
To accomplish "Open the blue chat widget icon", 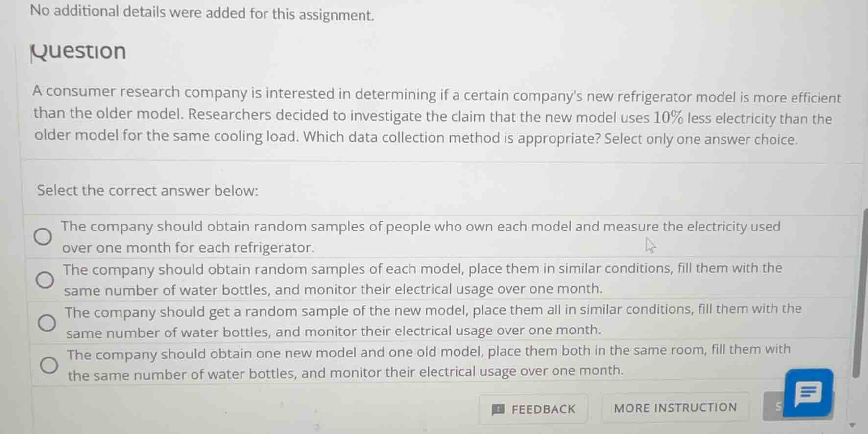I will pos(808,392).
